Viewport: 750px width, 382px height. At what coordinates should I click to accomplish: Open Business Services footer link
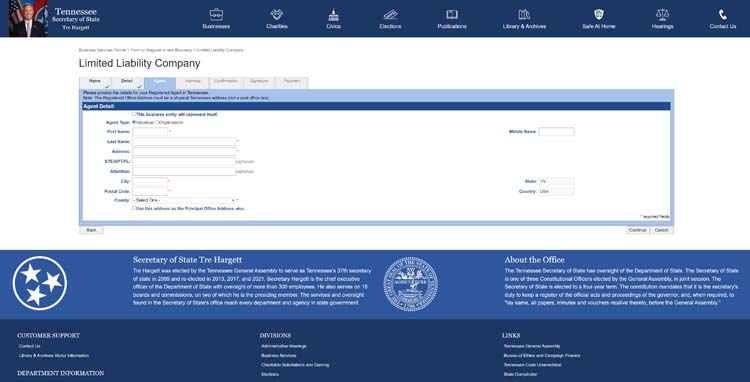click(278, 356)
